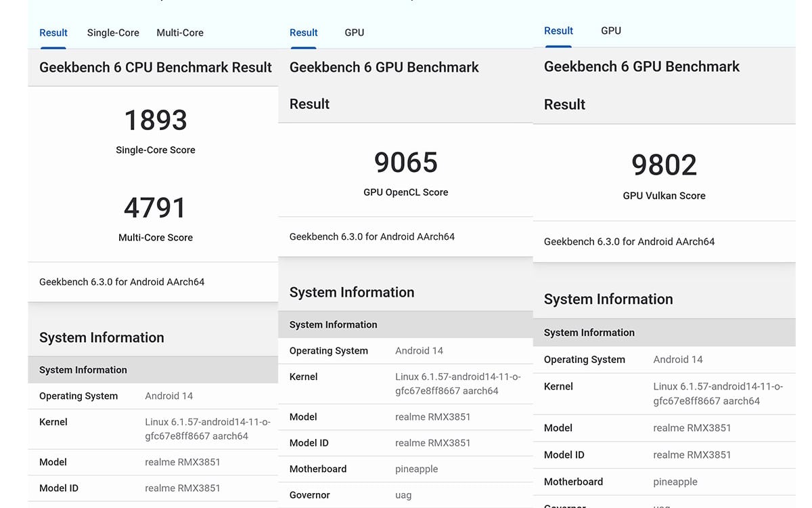Click the multi-core score value 4791
812x508 pixels.
[156, 208]
